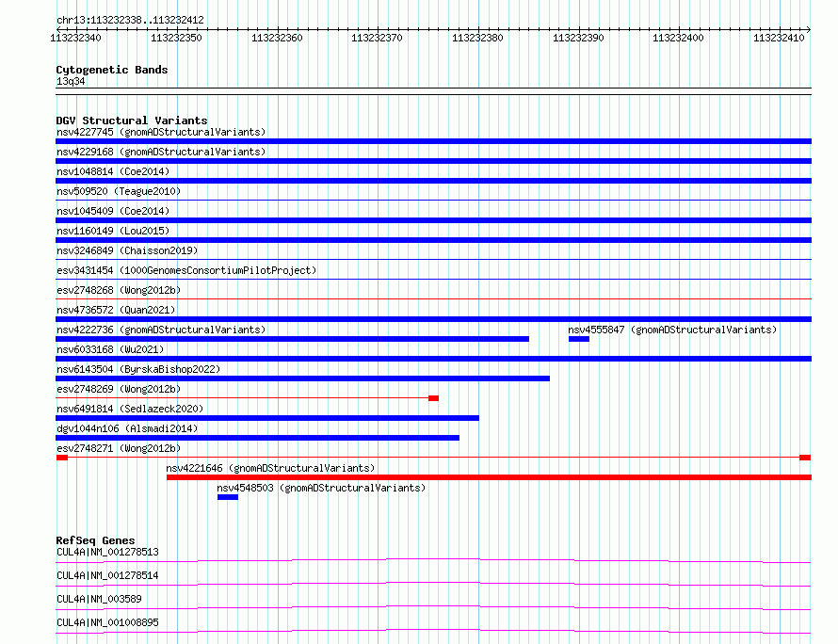Open esv3431454 1000Genomes pilot variant
Screen dimensions: 838x644
point(186,270)
